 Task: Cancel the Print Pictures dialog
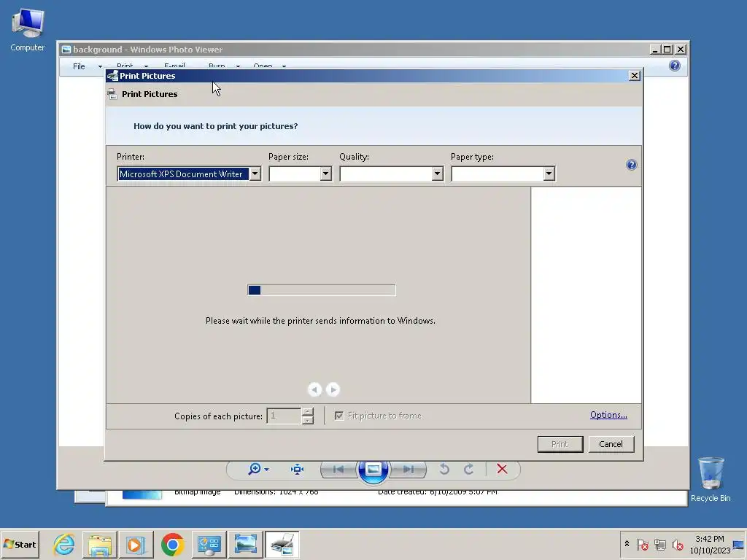click(x=611, y=444)
